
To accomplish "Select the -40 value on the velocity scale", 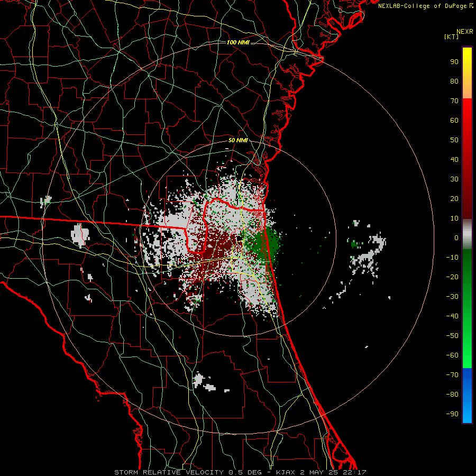I will [452, 316].
